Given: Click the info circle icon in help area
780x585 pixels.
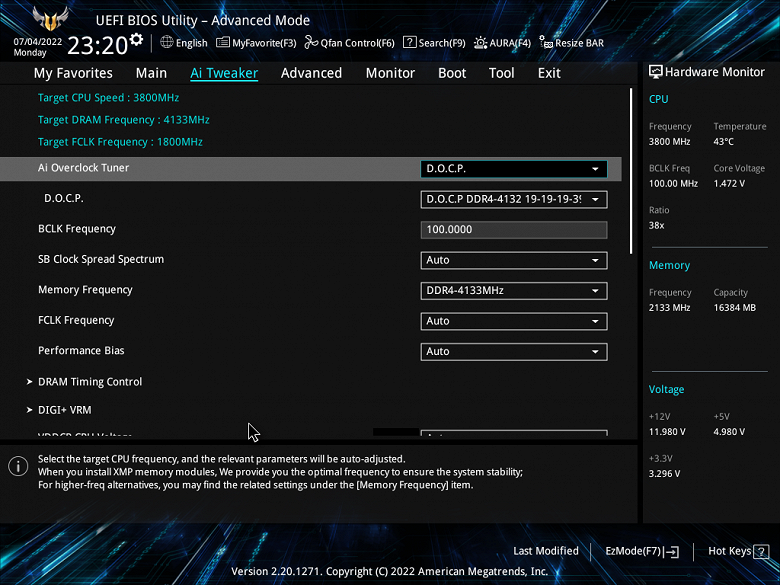Looking at the screenshot, I should click(18, 467).
